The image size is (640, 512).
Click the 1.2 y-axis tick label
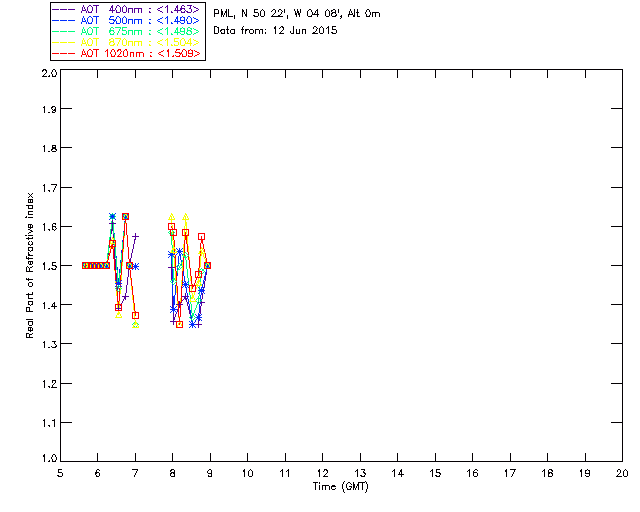point(49,384)
